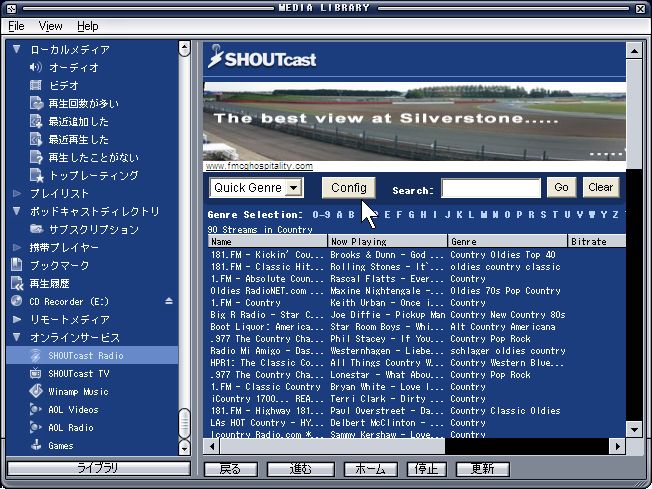Eject CD Recorder (E:) drive
Viewport: 652px width, 489px height.
pos(169,301)
